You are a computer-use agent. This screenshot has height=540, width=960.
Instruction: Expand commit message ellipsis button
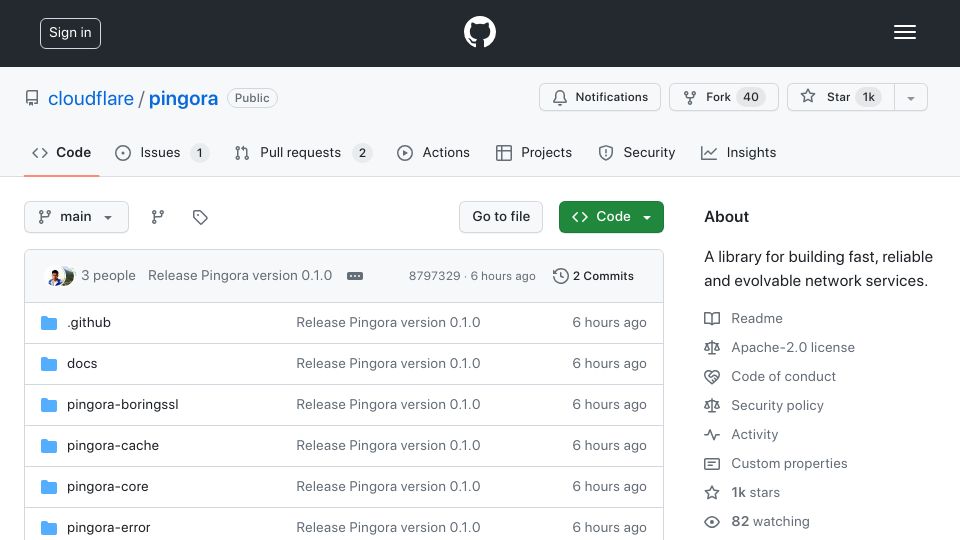click(355, 276)
